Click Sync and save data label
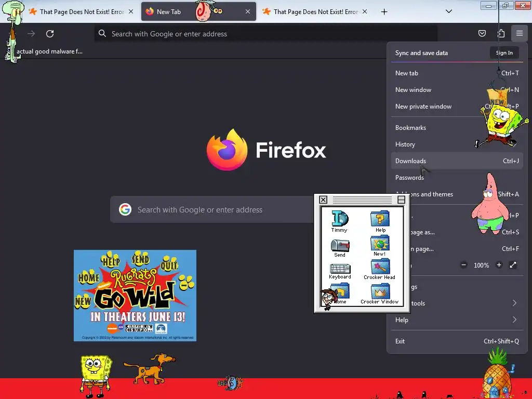532x399 pixels. [x=421, y=53]
